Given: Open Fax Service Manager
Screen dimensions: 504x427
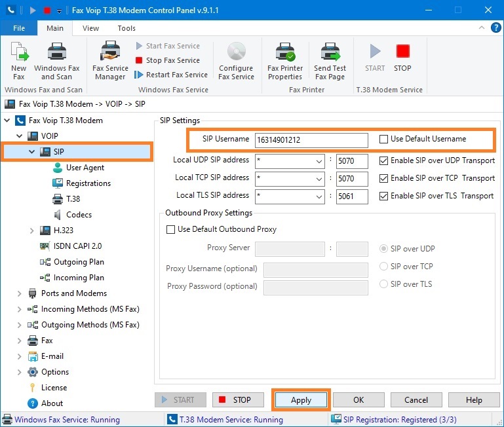Looking at the screenshot, I should point(110,60).
